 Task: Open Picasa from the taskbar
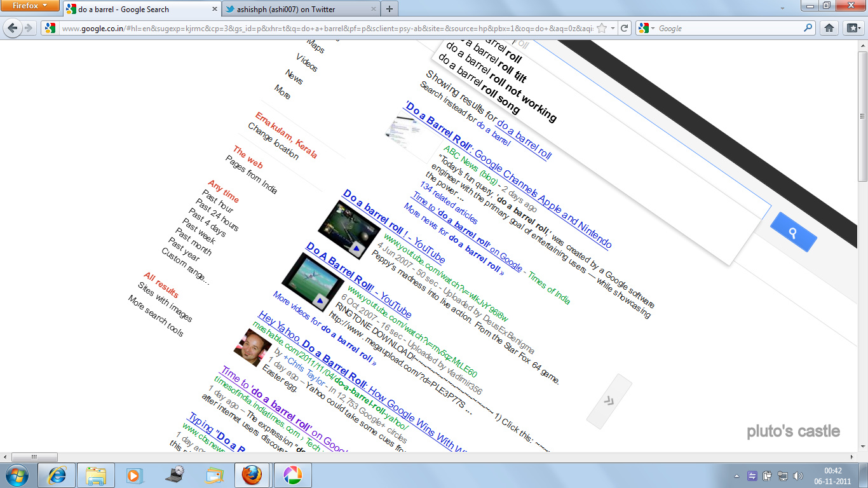pyautogui.click(x=292, y=475)
